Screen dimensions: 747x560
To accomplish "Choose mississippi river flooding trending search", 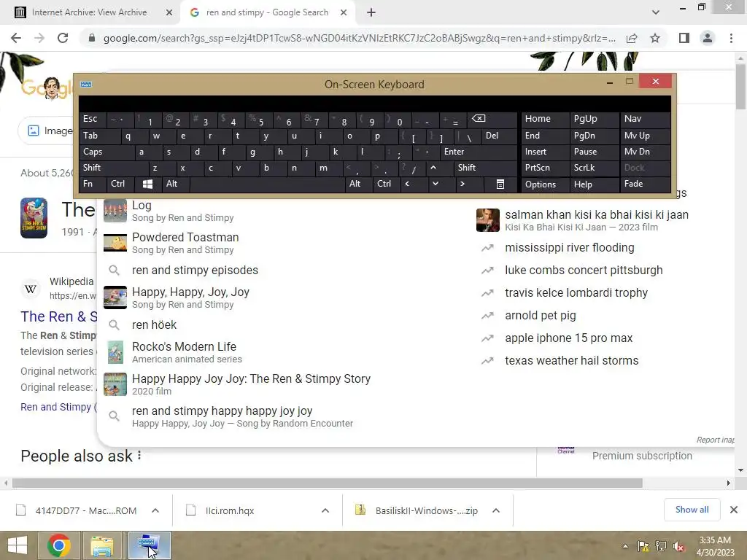I will tap(569, 248).
